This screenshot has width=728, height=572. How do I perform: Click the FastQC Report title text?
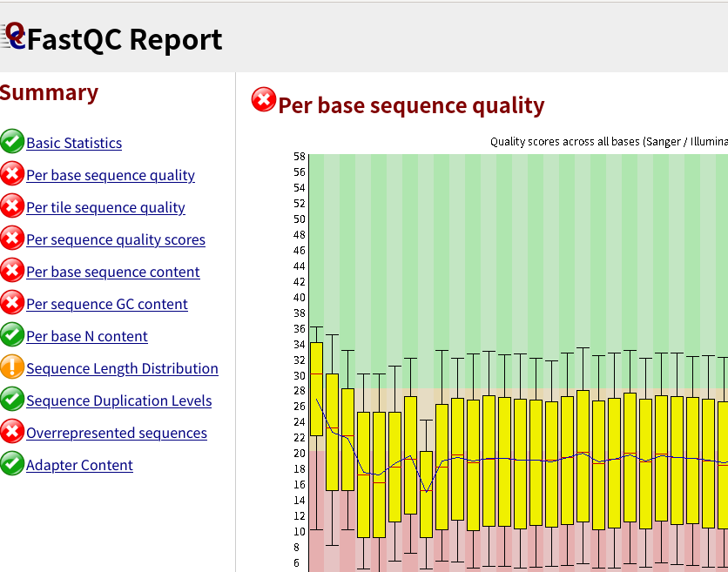coord(125,39)
